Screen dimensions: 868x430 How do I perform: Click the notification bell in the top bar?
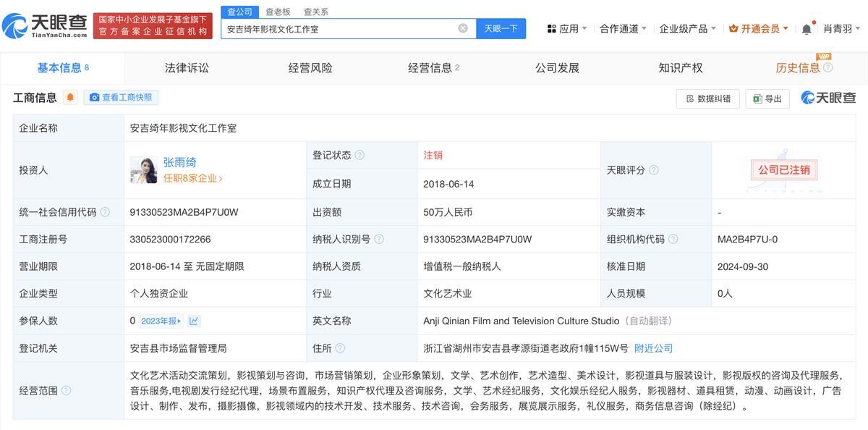coord(807,29)
